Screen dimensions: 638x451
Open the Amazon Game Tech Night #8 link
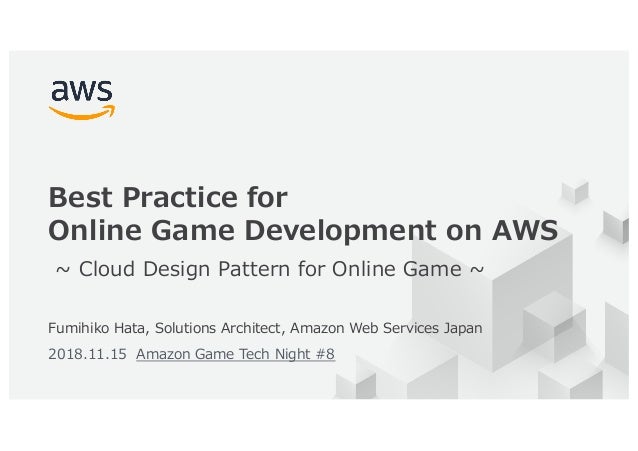pos(235,354)
